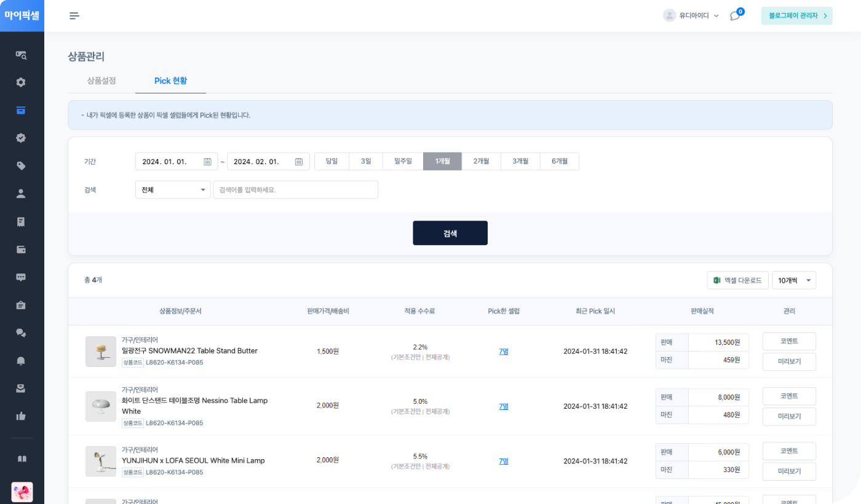Open the chat messages icon in header
This screenshot has width=861, height=504.
(735, 16)
